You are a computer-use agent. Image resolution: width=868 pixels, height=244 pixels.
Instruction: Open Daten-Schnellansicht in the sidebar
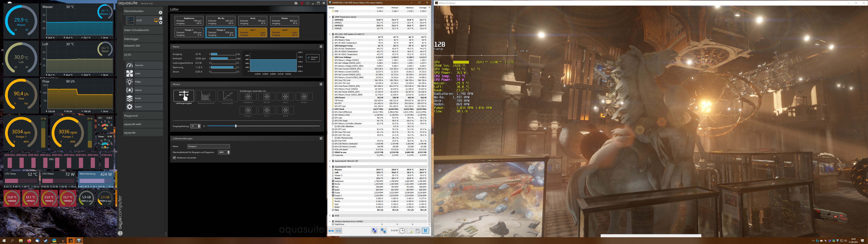[143, 30]
